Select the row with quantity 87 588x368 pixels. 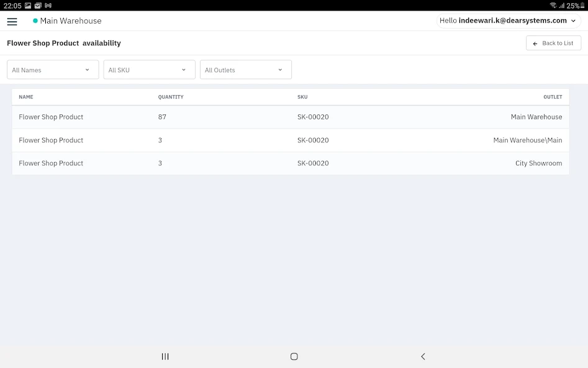pos(291,117)
